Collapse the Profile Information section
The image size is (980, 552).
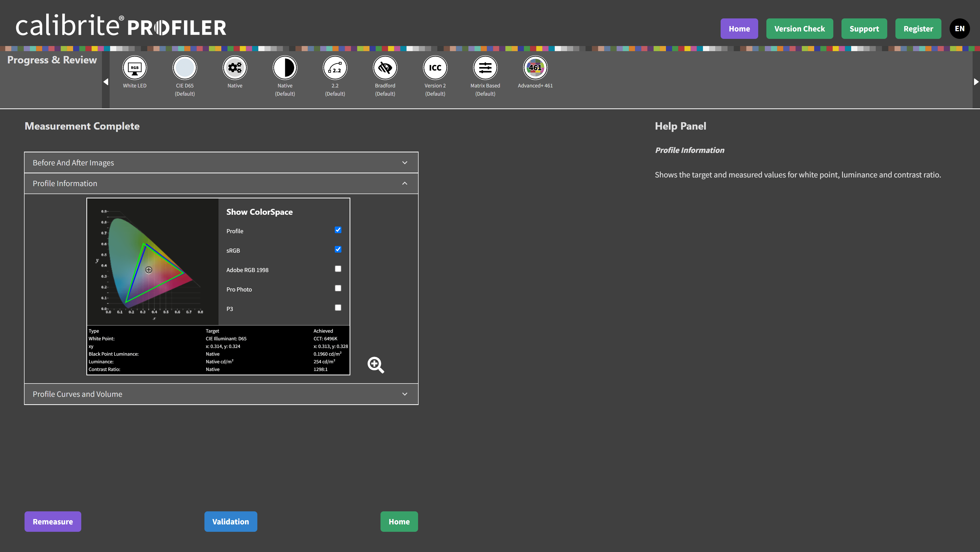point(221,184)
